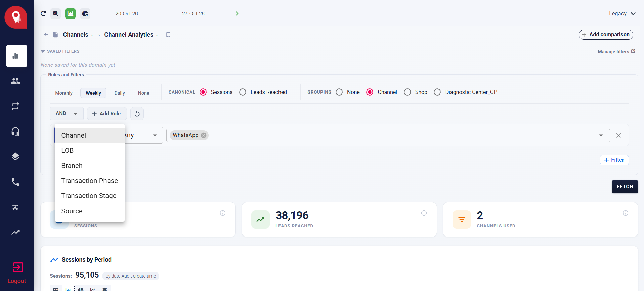Select the Sessions canonical radio button

pos(203,92)
